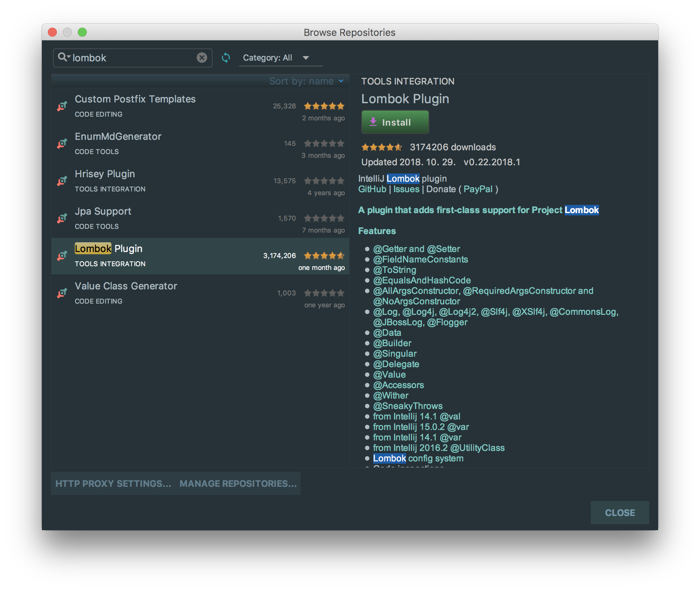Click the 'Updated 2018. 10. 29.' text
700x590 pixels.
[x=408, y=162]
